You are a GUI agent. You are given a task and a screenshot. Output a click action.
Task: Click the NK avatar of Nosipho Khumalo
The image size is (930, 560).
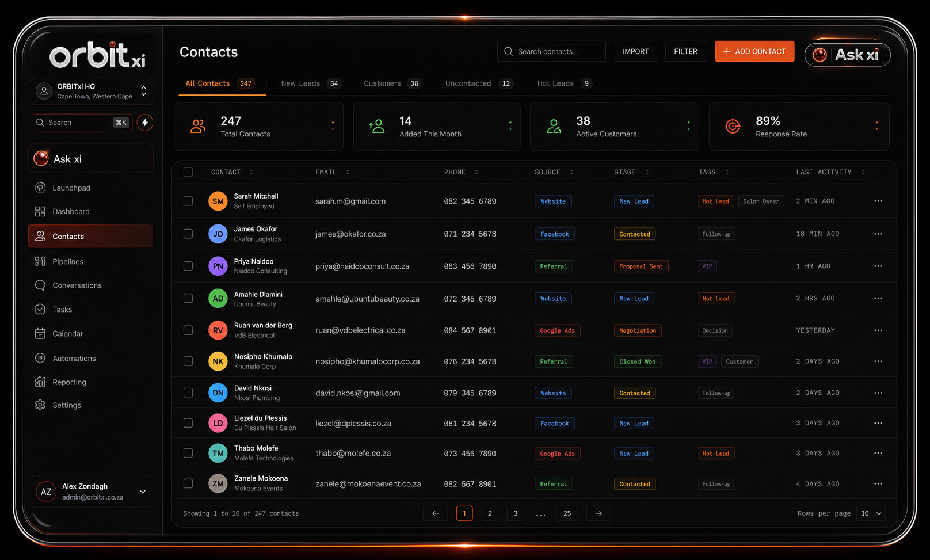tap(218, 361)
